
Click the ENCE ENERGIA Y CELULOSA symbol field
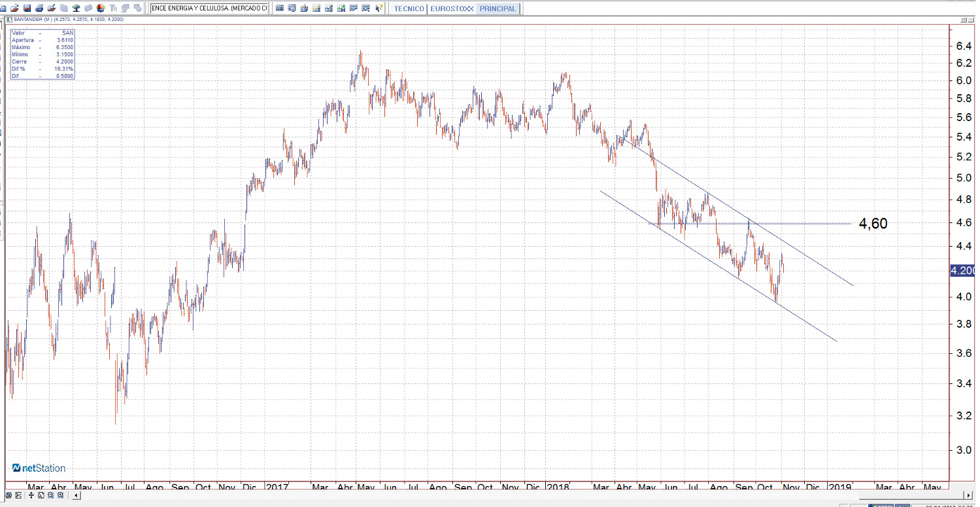(x=209, y=9)
